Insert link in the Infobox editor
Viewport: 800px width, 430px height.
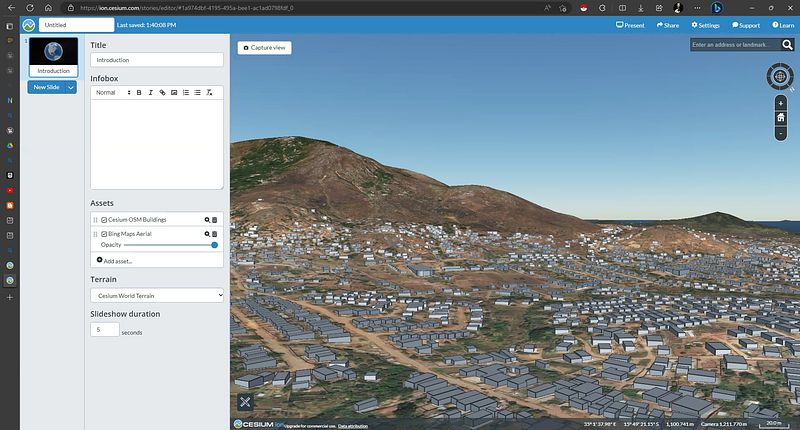click(162, 92)
